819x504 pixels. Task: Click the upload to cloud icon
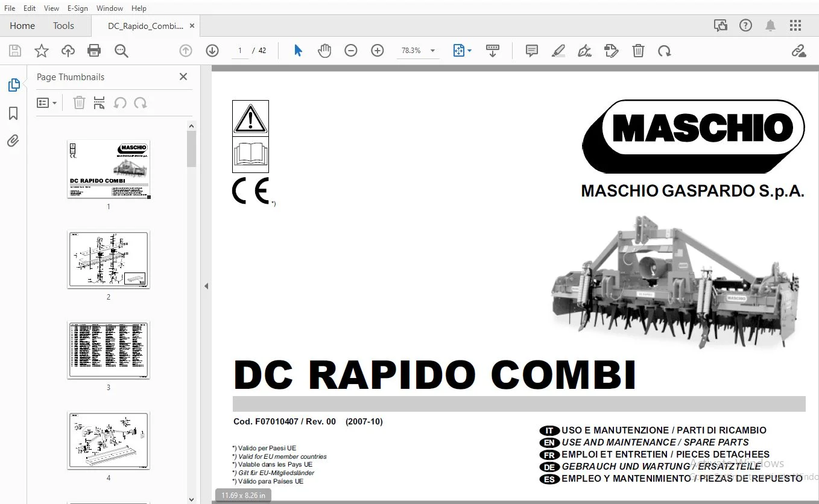tap(68, 51)
